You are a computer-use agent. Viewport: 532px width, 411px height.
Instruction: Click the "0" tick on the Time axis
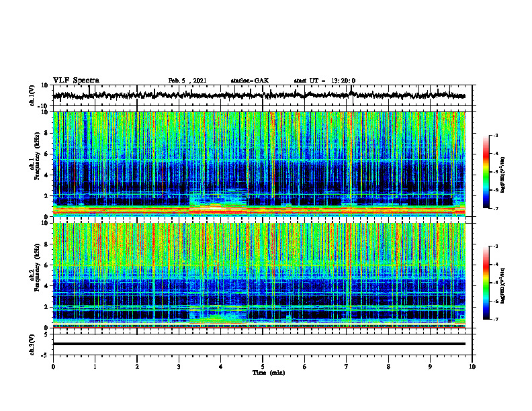[x=53, y=367]
